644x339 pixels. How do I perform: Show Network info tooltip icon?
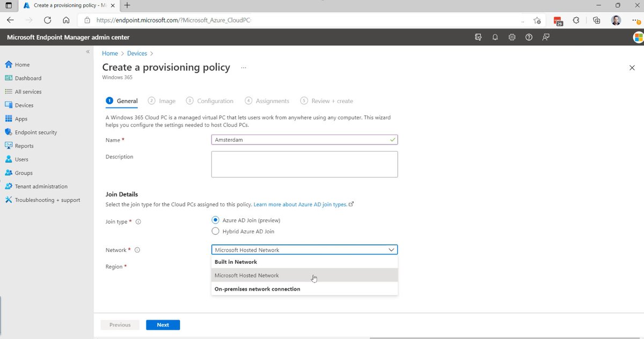coord(137,250)
